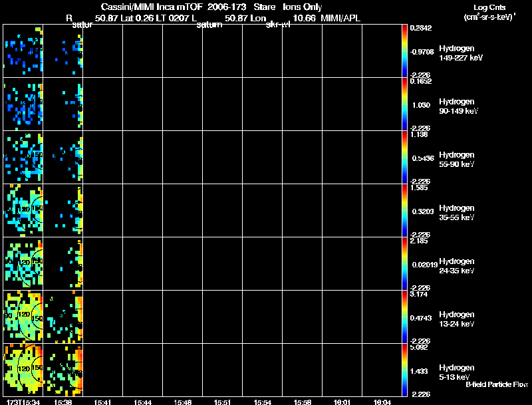Select the 15:38 image in the 5-13 keV row
This screenshot has width=532, height=405.
[x=63, y=370]
